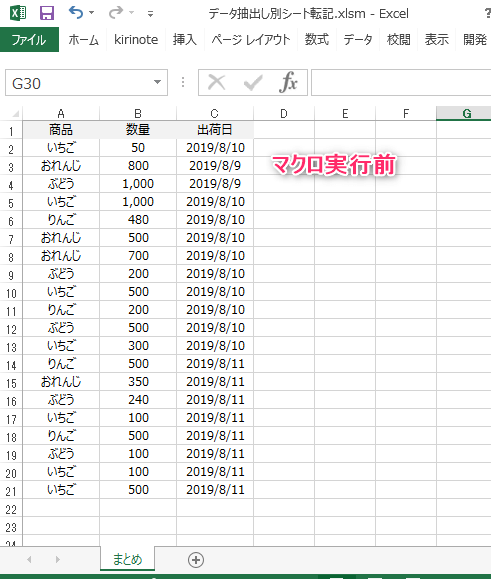Expand the Name Box dropdown arrow
Screen dimensions: 491x579
(x=158, y=82)
